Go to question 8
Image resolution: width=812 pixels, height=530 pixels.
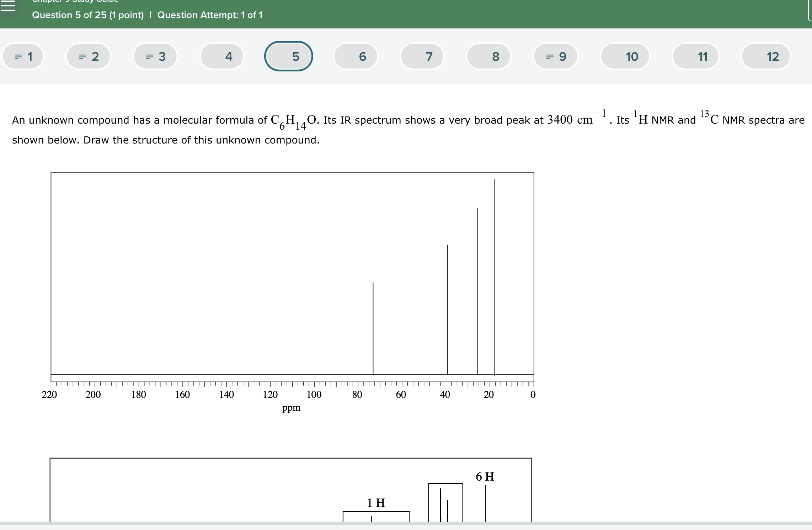pyautogui.click(x=489, y=56)
